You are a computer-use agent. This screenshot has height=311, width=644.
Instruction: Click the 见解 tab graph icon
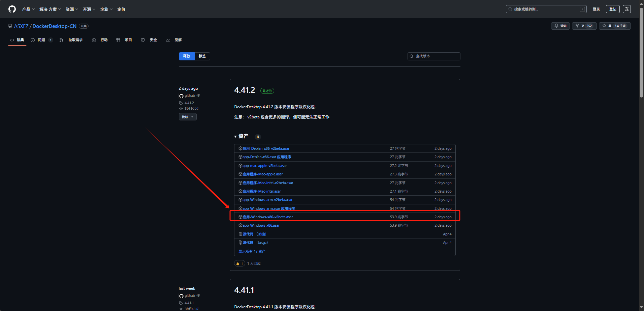click(168, 40)
